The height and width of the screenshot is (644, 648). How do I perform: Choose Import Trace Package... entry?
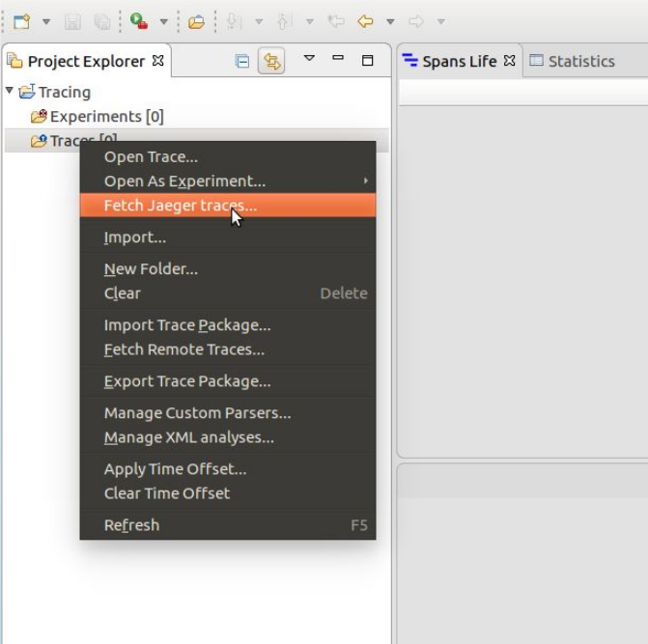tap(228, 325)
